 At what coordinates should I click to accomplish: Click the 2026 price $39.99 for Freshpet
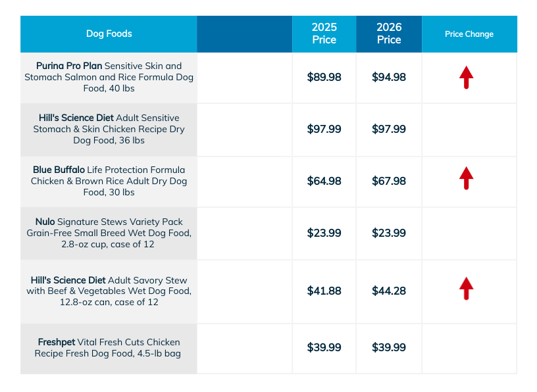coord(389,348)
